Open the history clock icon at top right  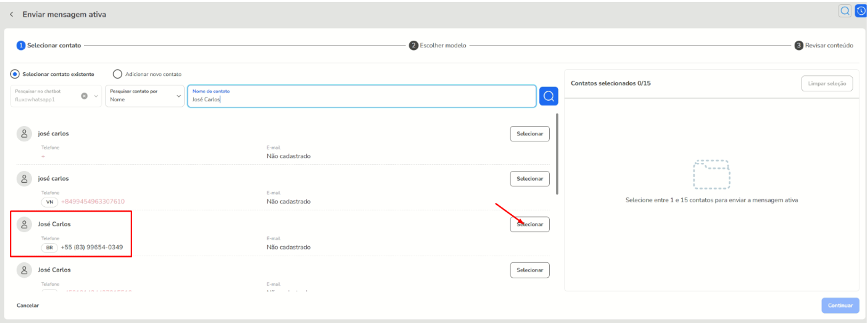861,11
